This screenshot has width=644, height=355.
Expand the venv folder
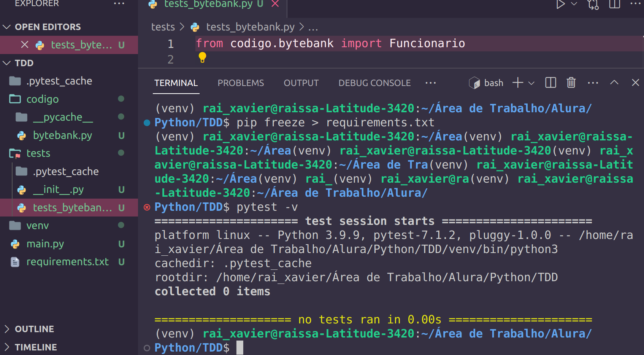(37, 226)
